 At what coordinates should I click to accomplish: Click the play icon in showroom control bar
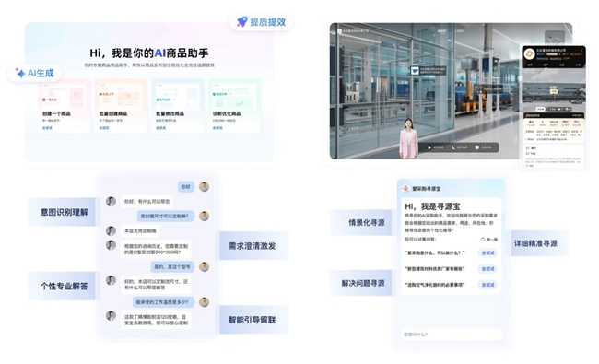pyautogui.click(x=429, y=147)
